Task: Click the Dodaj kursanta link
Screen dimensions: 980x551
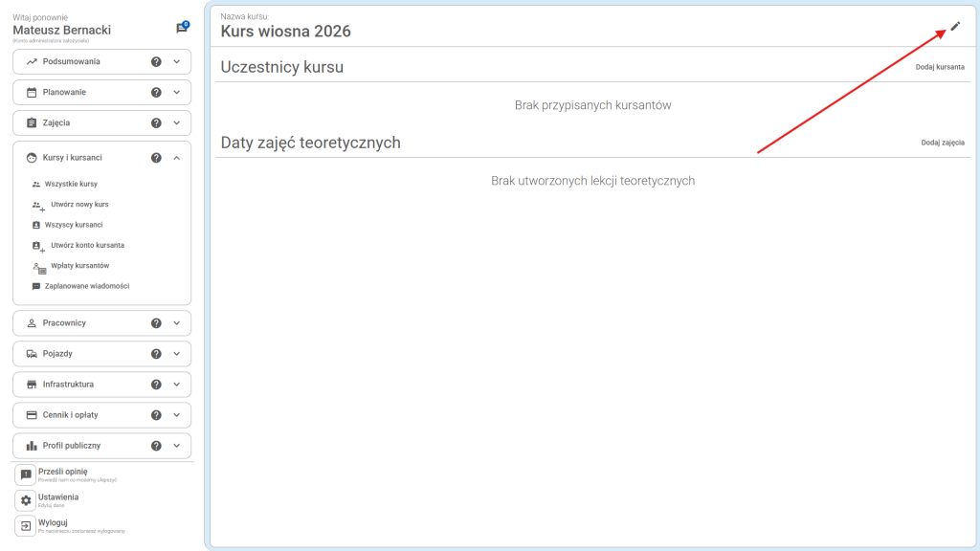Action: click(939, 67)
